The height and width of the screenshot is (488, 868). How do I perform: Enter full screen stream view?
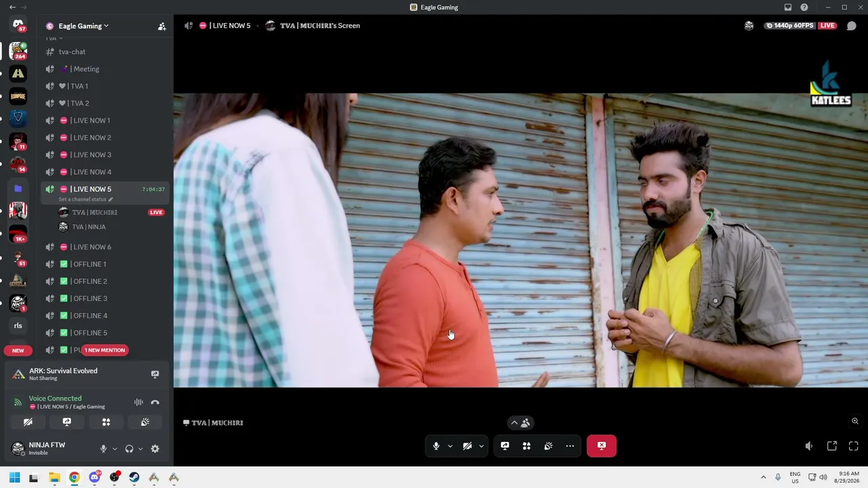(x=854, y=446)
